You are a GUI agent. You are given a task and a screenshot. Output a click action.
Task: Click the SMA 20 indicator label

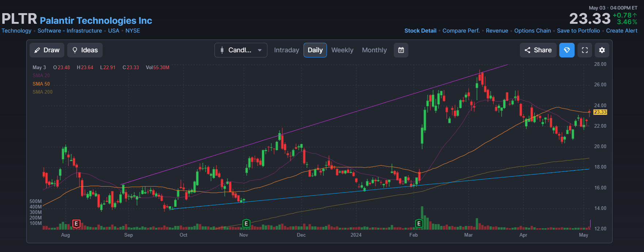41,75
